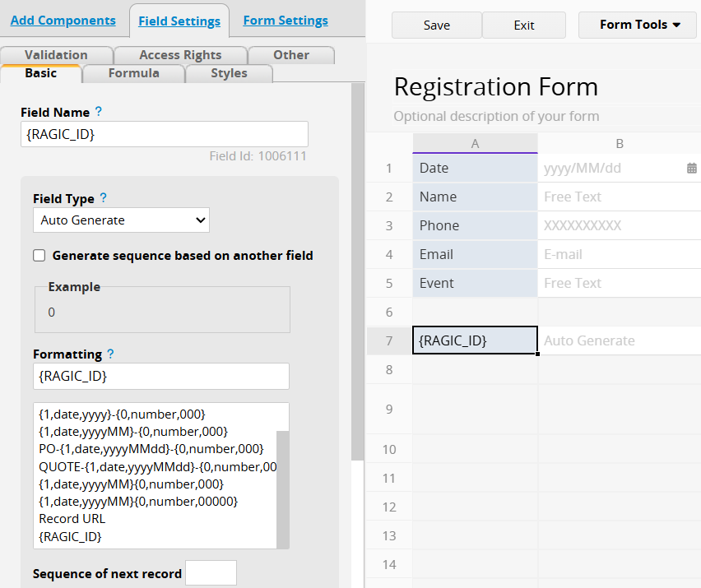This screenshot has width=701, height=588.
Task: Select {RAGIC_ID} in the format list
Action: (x=70, y=537)
